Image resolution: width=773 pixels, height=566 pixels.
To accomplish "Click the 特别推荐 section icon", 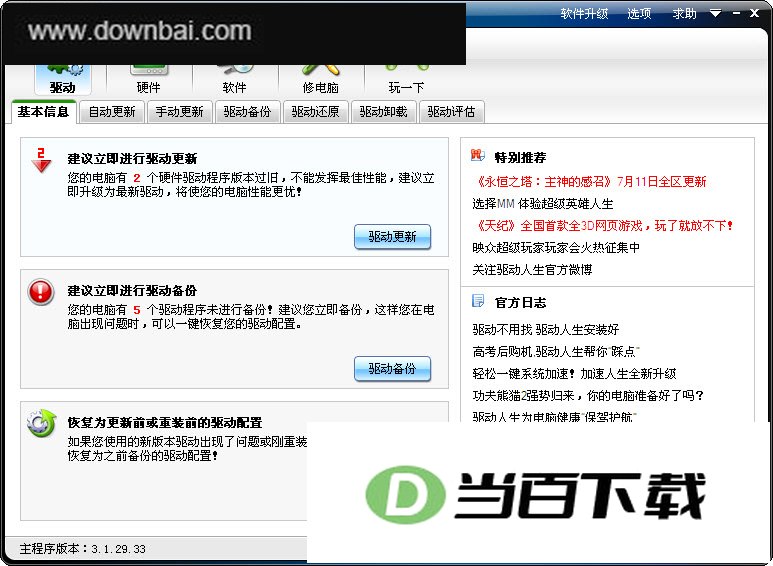I will click(x=478, y=155).
